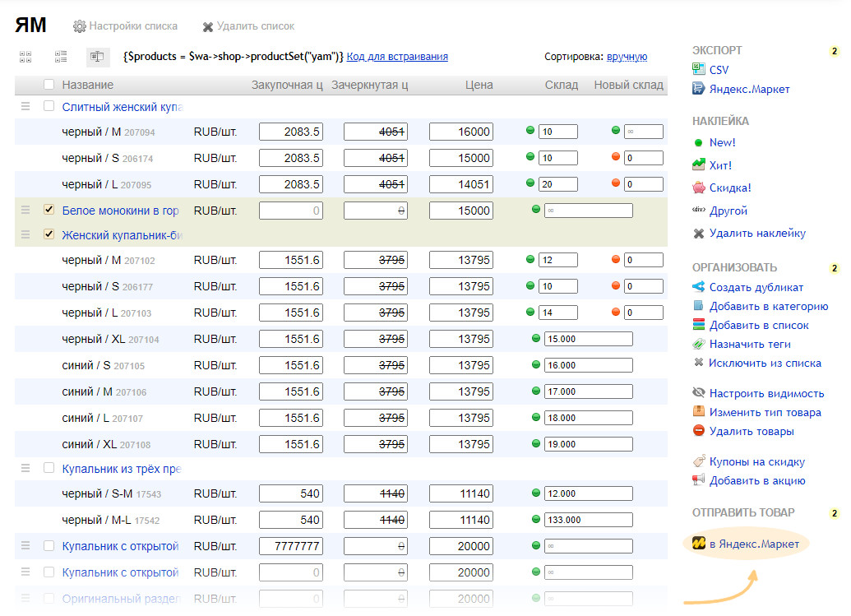Viewport: 851px width, 616px height.
Task: Switch to detailed list view
Action: click(x=61, y=57)
